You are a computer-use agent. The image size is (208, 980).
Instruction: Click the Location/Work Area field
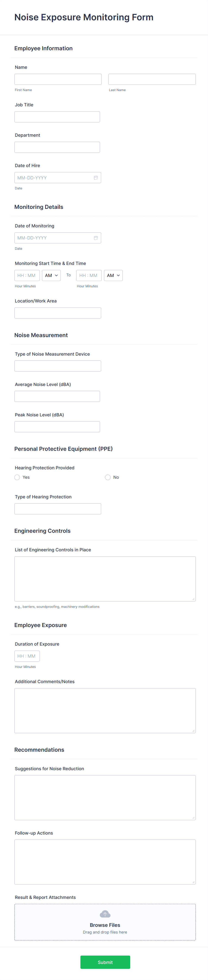[57, 312]
